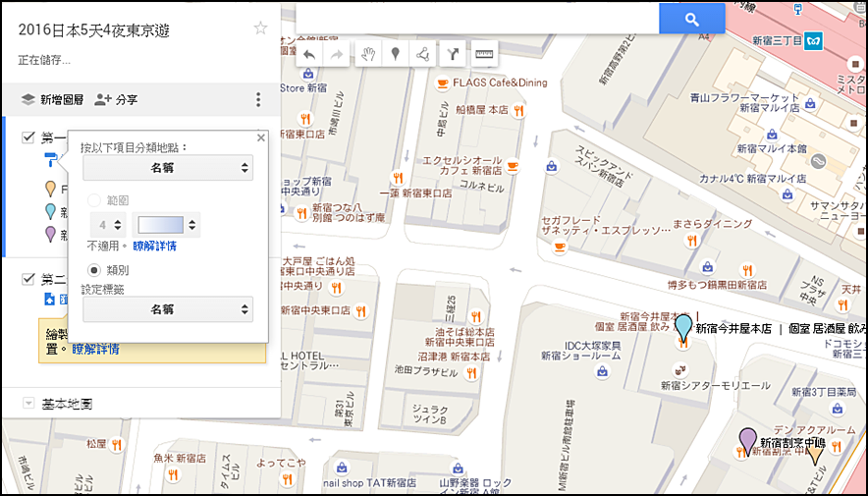Toggle the second layer checkbox
Image resolution: width=868 pixels, height=496 pixels.
coord(28,278)
